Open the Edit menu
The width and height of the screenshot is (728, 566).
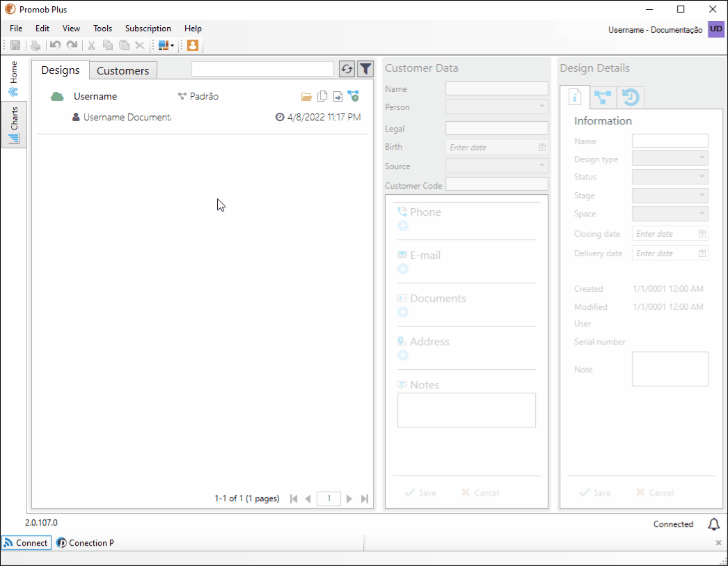pos(42,29)
